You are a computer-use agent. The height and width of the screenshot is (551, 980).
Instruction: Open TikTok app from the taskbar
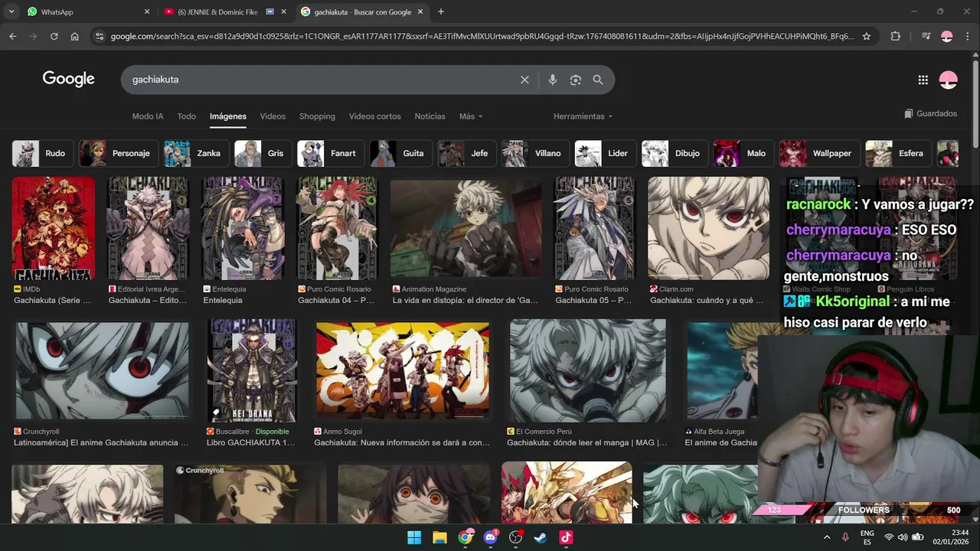click(x=566, y=537)
